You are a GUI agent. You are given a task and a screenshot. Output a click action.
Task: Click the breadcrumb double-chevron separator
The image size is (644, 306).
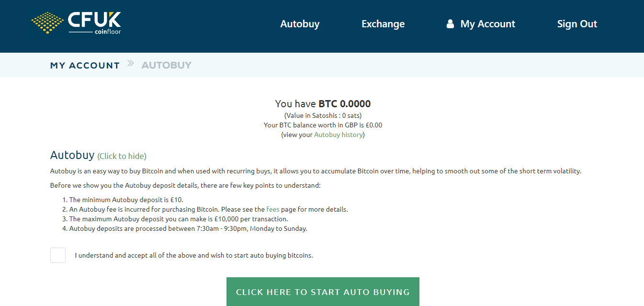(x=131, y=64)
